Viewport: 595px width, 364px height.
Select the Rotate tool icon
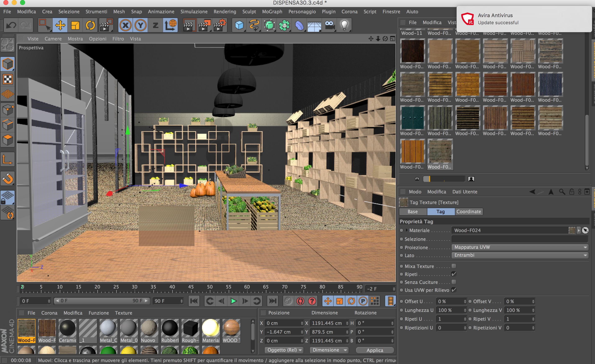[90, 25]
